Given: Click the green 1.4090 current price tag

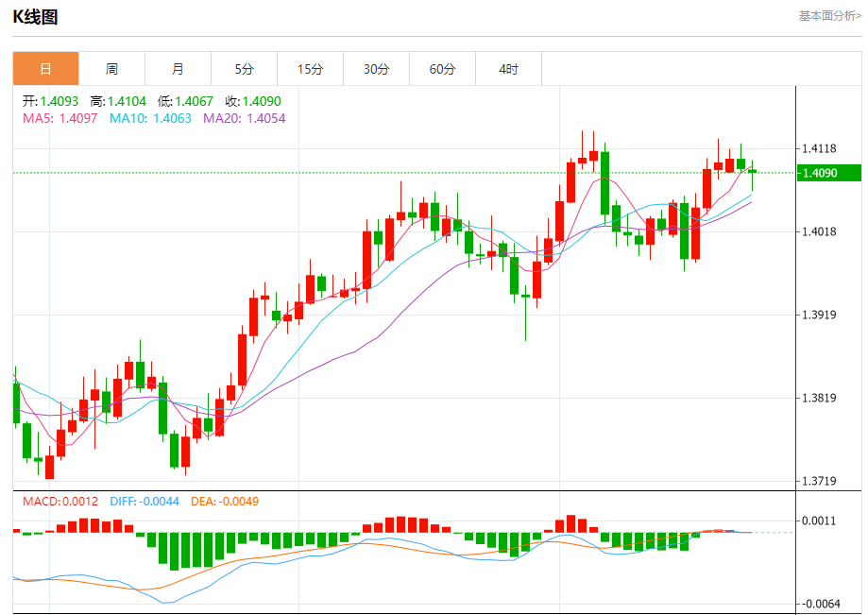Looking at the screenshot, I should (x=828, y=173).
